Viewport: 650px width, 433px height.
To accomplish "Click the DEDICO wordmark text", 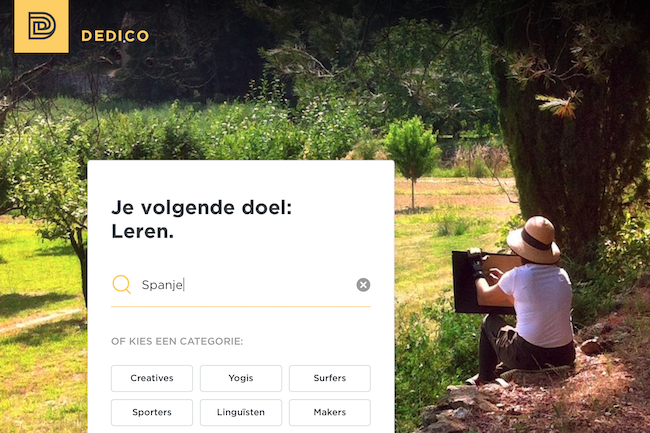I will [115, 36].
